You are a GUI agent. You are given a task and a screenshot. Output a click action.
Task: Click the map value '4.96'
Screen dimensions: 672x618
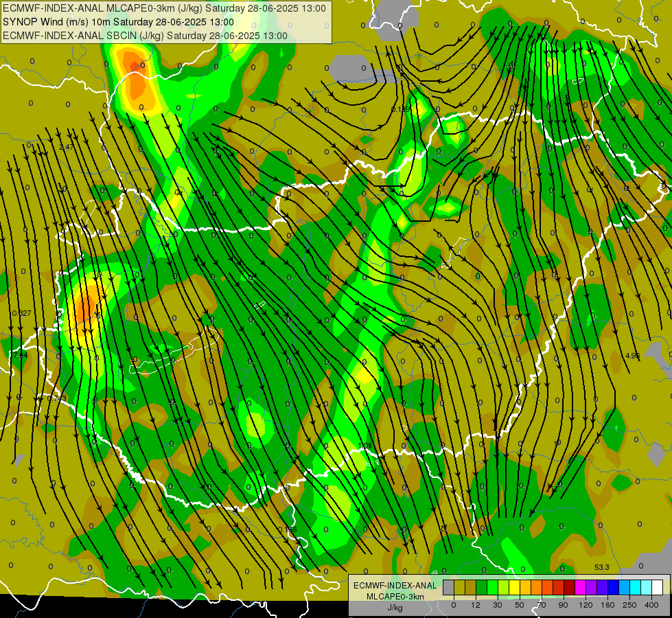click(x=633, y=355)
